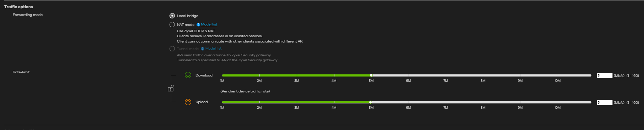Click the green Download arrow icon
Image resolution: width=644 pixels, height=130 pixels.
tap(188, 75)
